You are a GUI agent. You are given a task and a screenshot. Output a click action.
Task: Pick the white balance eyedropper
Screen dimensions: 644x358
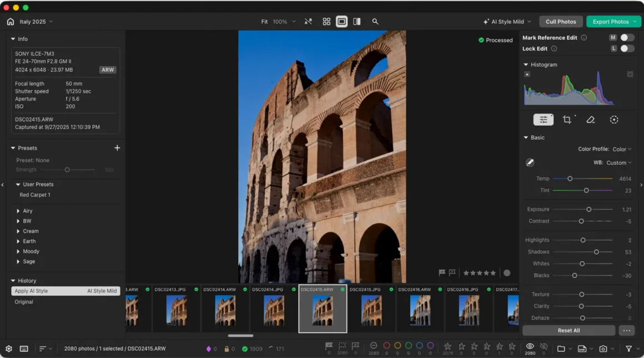530,162
